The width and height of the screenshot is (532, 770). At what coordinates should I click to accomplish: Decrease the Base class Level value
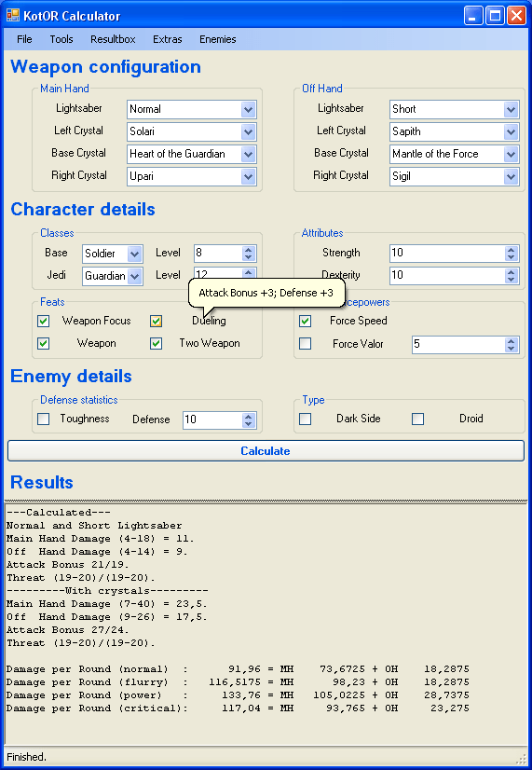pos(249,257)
